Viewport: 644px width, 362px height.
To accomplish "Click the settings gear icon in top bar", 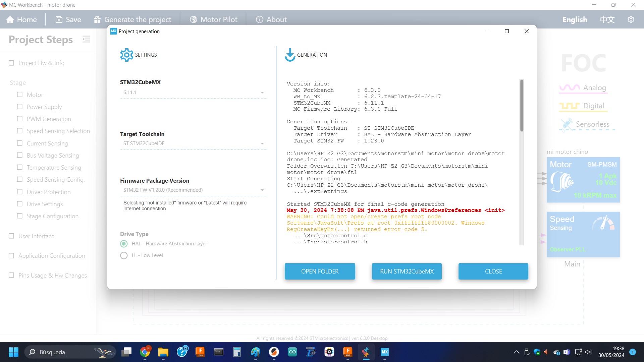I will coord(631,19).
